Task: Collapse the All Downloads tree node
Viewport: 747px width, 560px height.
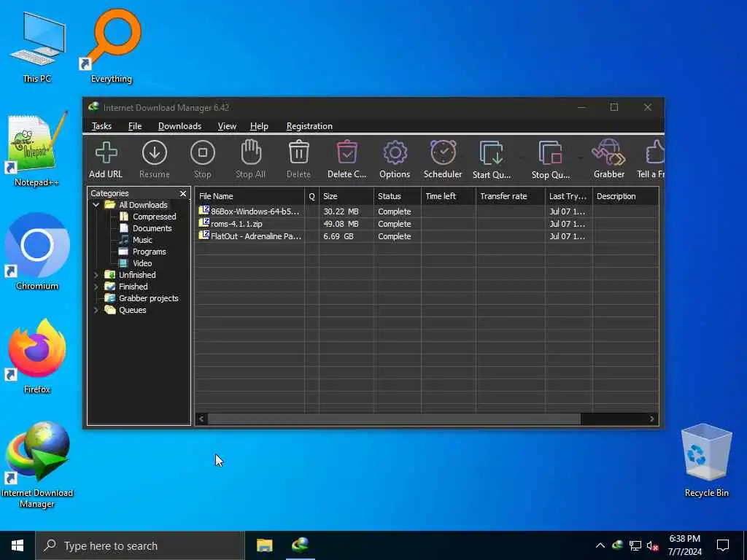Action: pos(96,205)
